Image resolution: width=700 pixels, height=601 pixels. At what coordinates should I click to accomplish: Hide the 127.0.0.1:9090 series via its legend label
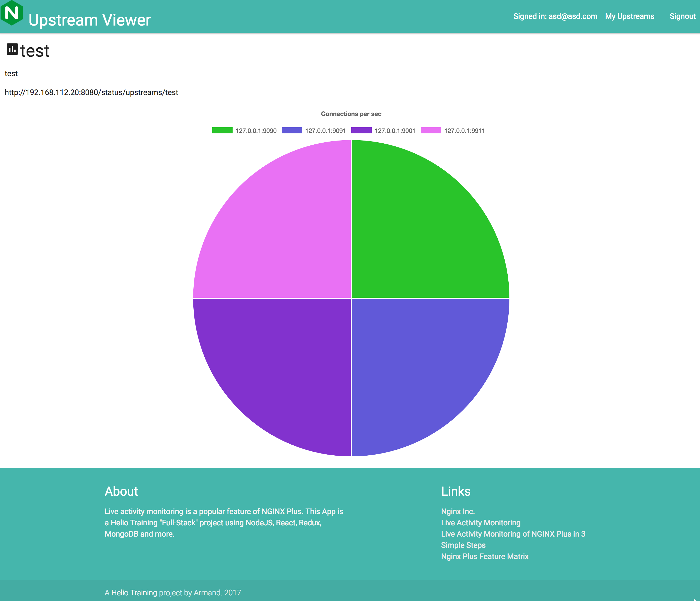coord(256,131)
